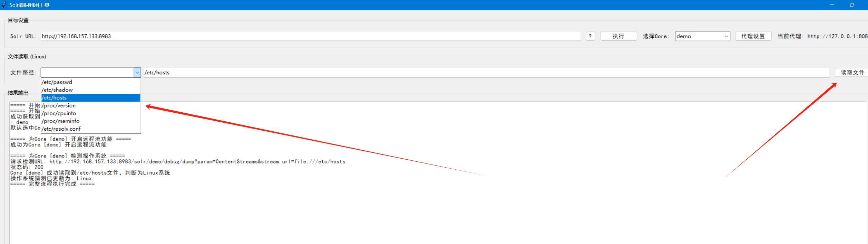868x244 pixels.
Task: Click the 读取文件 read file button
Action: coord(852,73)
